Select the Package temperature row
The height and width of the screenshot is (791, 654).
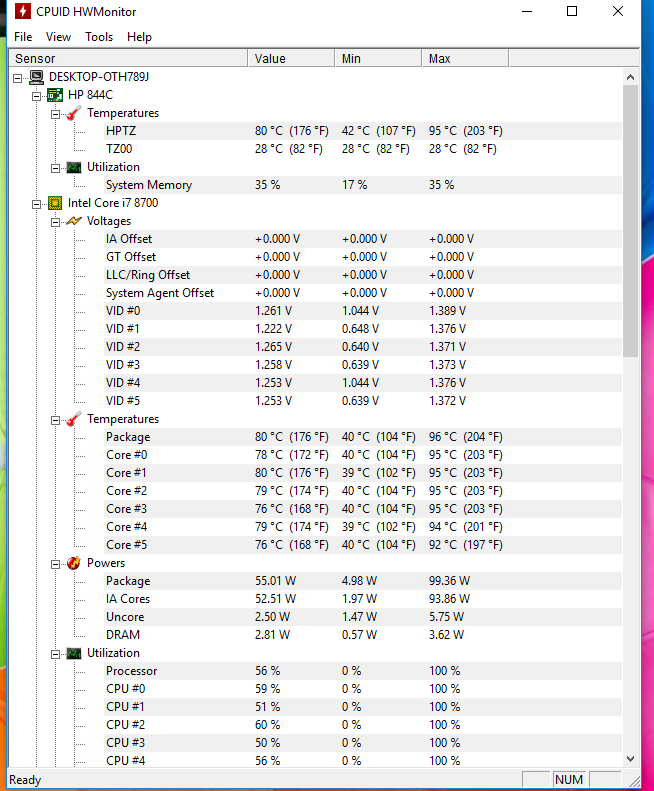pos(362,437)
